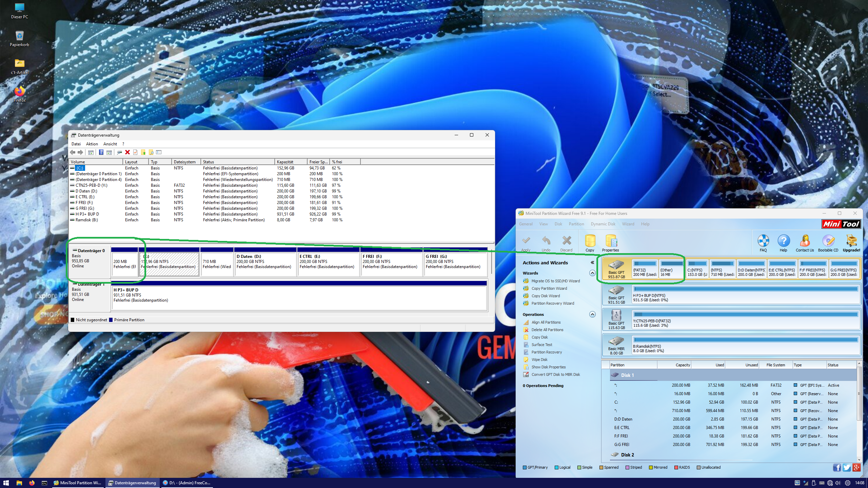The height and width of the screenshot is (488, 868).
Task: Open the FAQ lifebuoy icon
Action: [763, 241]
